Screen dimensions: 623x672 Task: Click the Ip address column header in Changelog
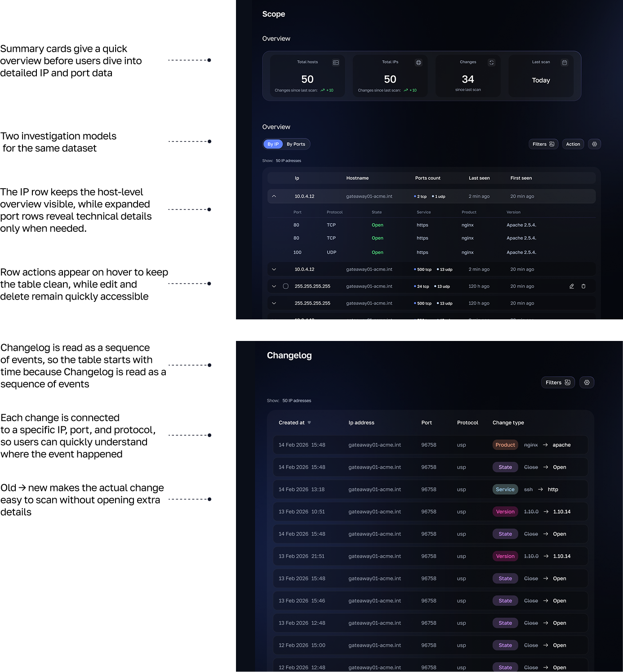361,423
